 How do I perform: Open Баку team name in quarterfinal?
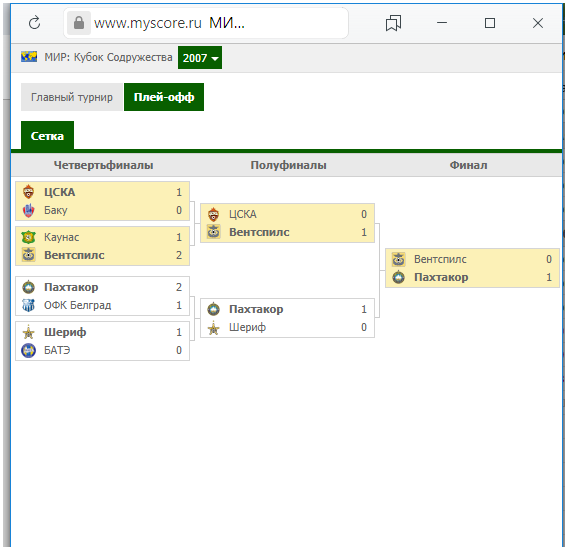[x=55, y=210]
